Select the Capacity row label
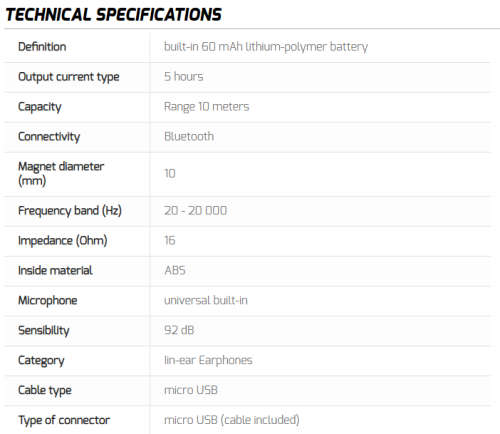Viewport: 500px width, 434px height. tap(40, 107)
